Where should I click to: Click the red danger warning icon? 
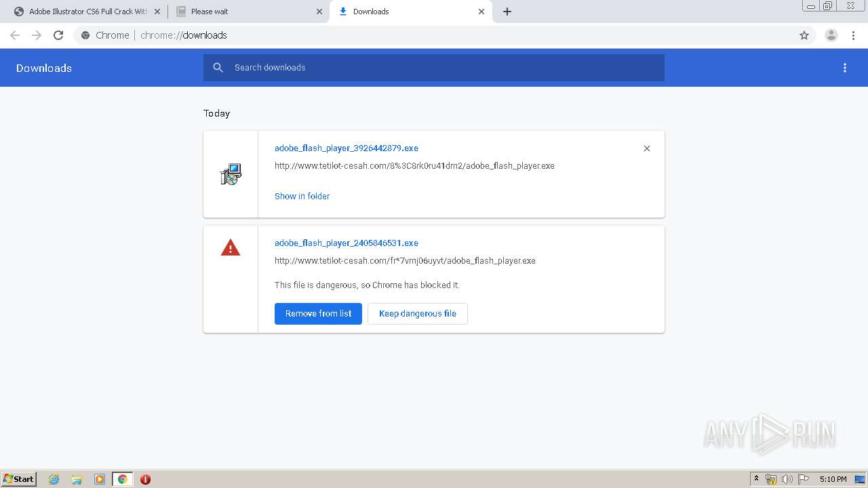point(231,247)
